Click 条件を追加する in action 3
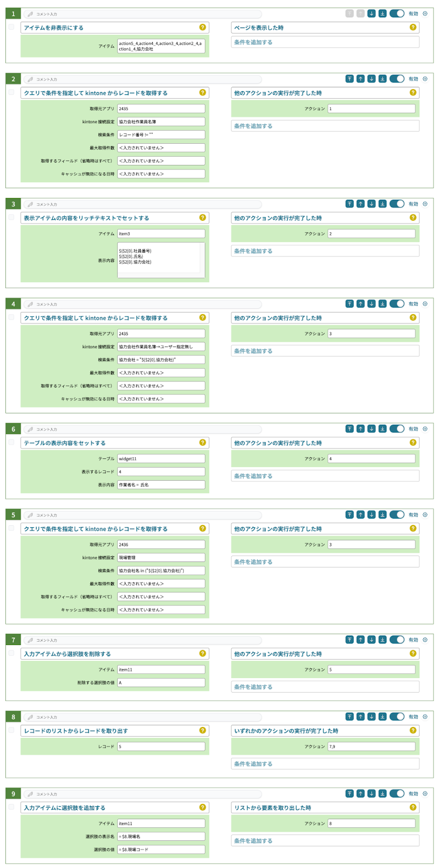 click(325, 251)
